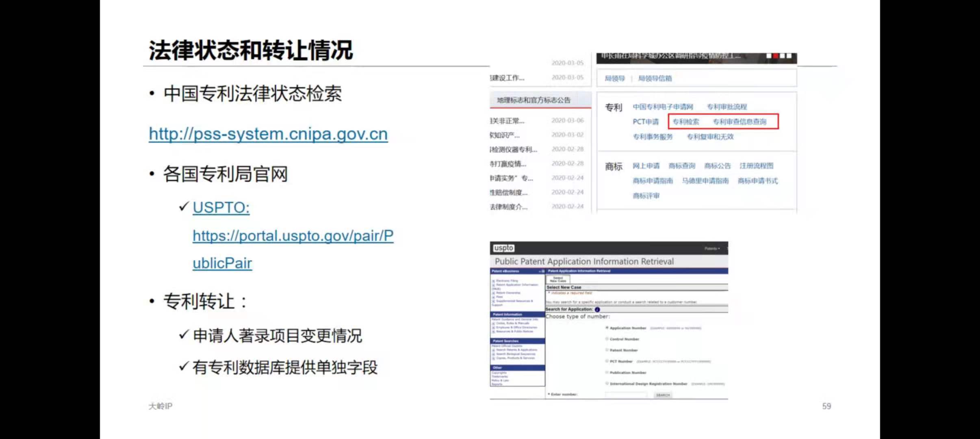Click the Patent eBusiness panel collapse icon
This screenshot has width=980, height=439.
542,271
